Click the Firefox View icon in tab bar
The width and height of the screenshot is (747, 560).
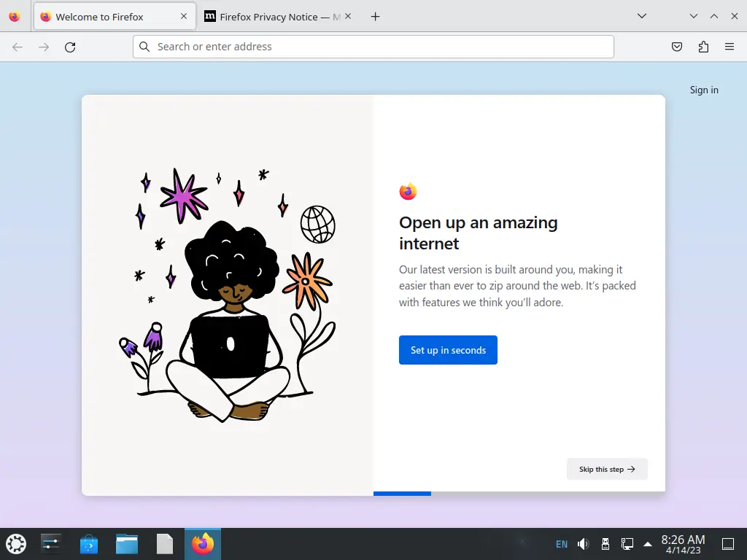pos(15,17)
